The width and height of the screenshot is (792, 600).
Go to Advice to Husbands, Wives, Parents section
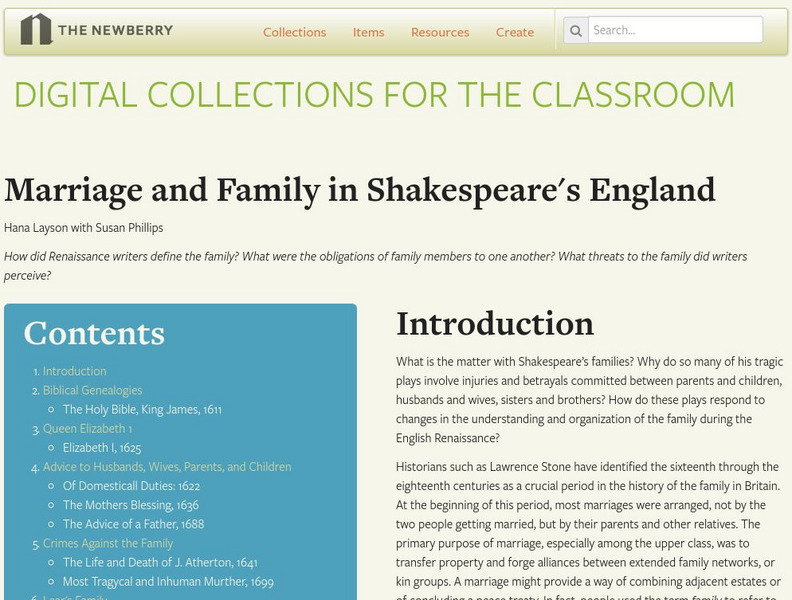(167, 467)
